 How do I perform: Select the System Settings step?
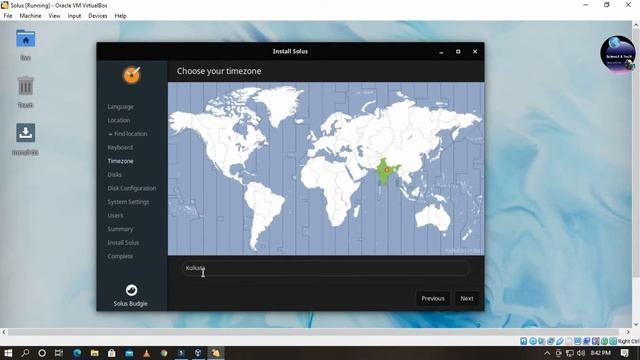tap(128, 202)
